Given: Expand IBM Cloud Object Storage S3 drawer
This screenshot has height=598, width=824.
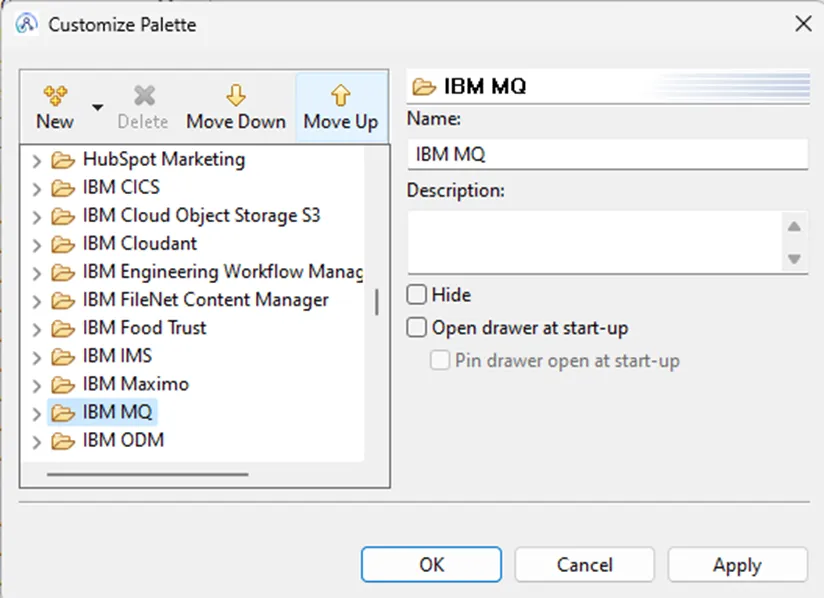Looking at the screenshot, I should pyautogui.click(x=36, y=217).
